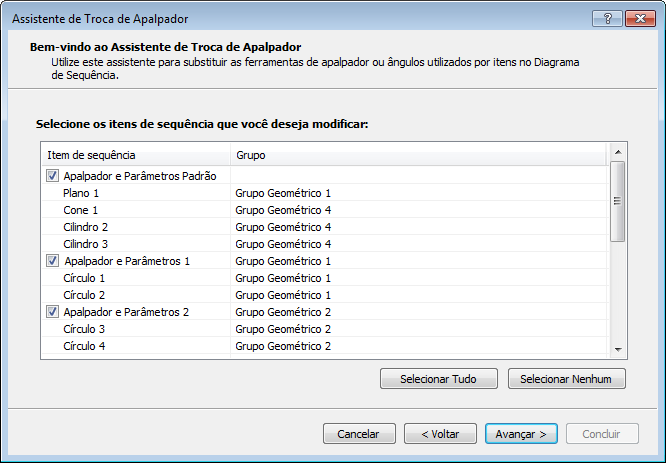Click the vertical scrollbar thumb
Image resolution: width=666 pixels, height=463 pixels.
[617, 200]
